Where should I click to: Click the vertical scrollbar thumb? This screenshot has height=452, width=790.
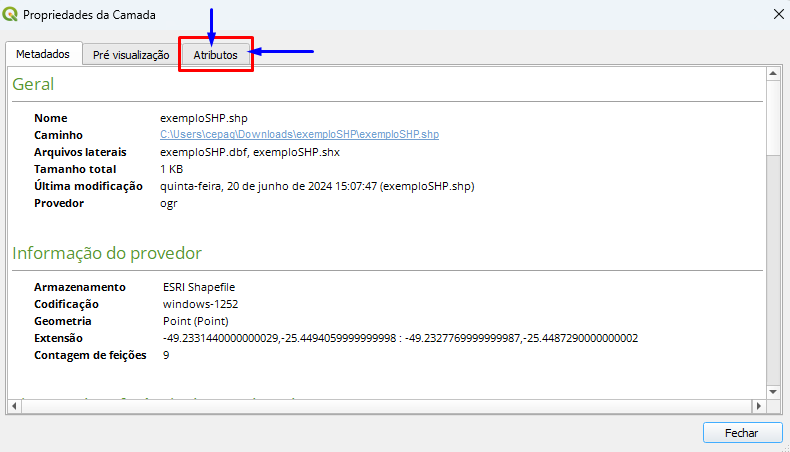(773, 118)
